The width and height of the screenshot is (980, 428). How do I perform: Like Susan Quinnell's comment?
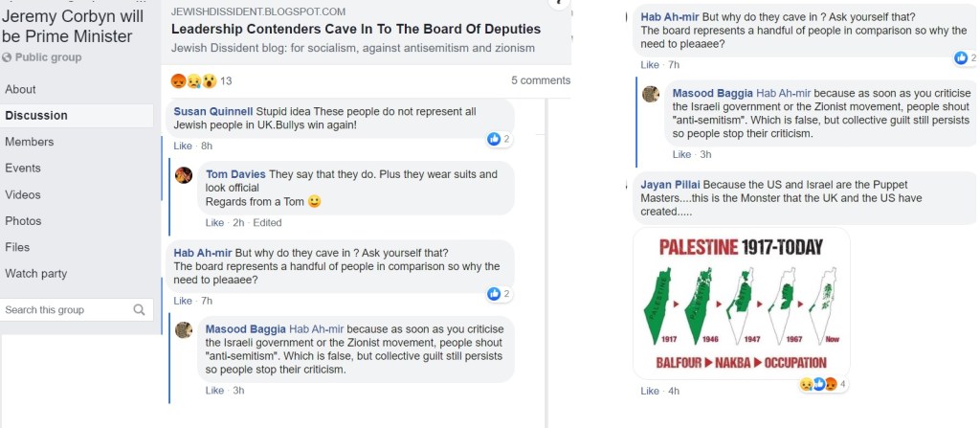(x=182, y=146)
